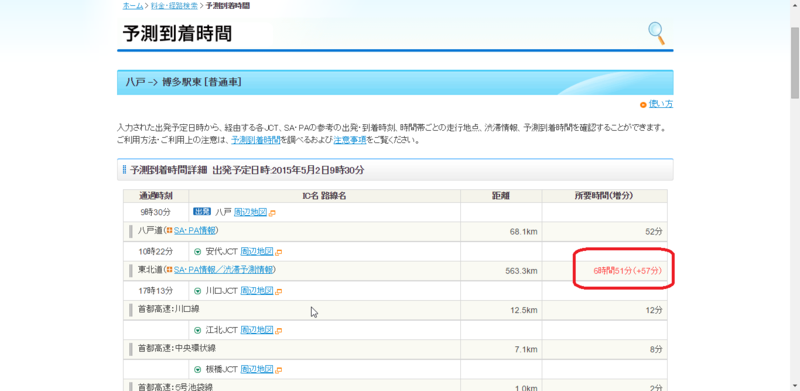Click the page vertical scrollbar thumb
The image size is (800, 391).
(795, 62)
